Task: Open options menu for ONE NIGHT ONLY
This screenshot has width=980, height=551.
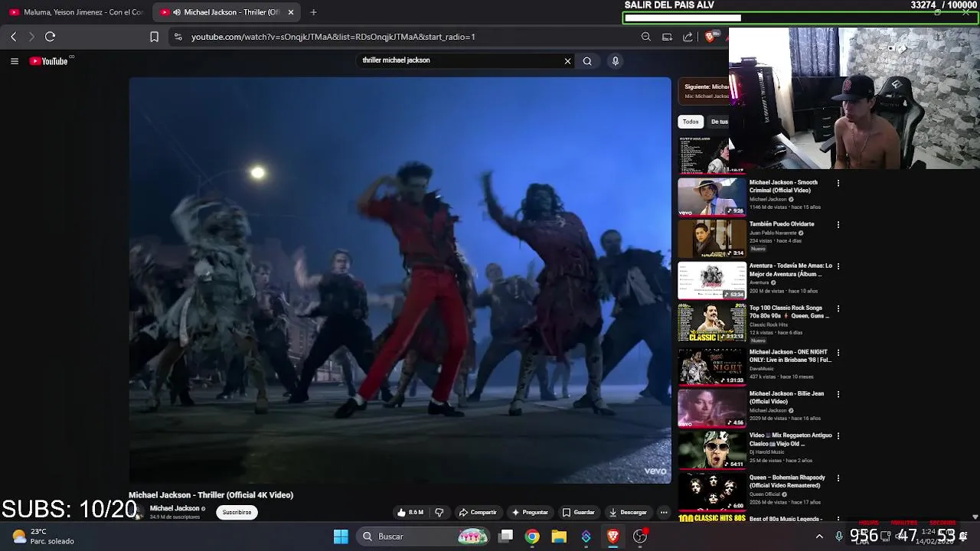Action: 838,353
